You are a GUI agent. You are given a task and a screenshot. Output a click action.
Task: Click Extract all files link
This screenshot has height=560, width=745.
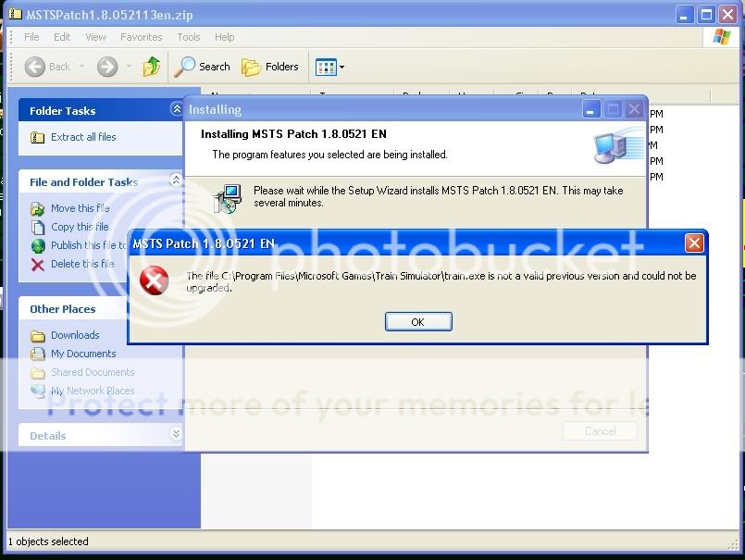point(83,137)
